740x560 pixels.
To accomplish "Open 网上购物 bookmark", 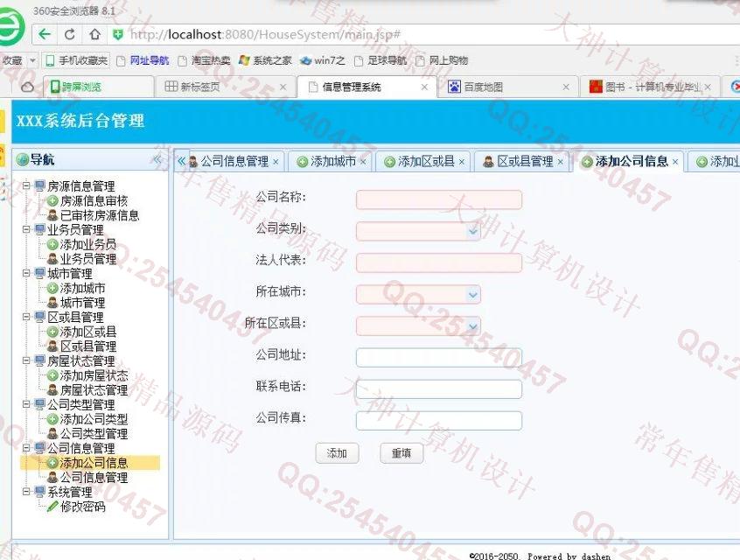I will click(442, 60).
